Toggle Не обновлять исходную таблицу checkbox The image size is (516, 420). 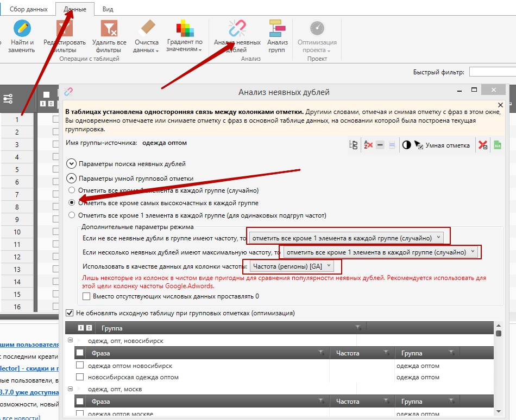click(x=70, y=313)
